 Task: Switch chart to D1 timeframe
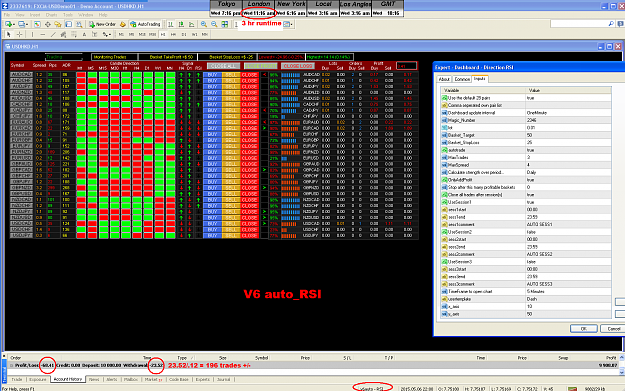pos(184,35)
